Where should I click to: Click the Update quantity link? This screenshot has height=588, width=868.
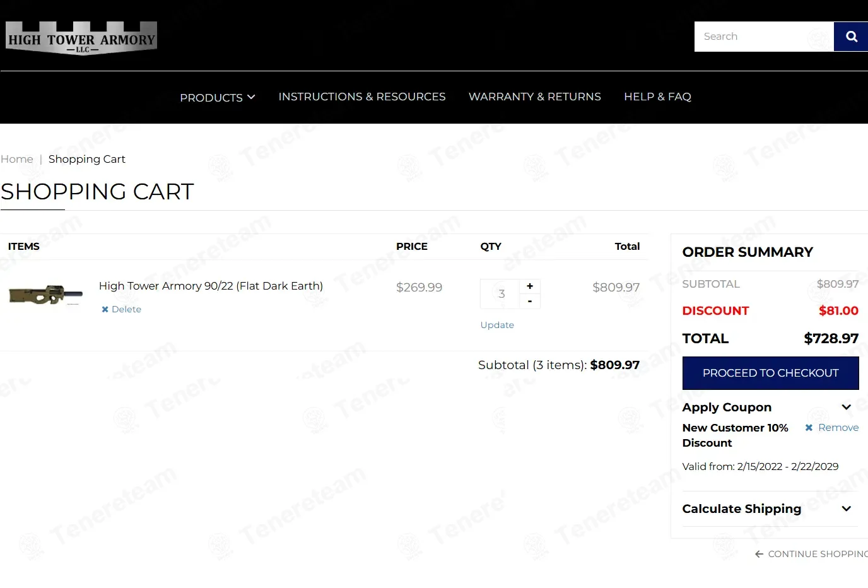point(497,325)
